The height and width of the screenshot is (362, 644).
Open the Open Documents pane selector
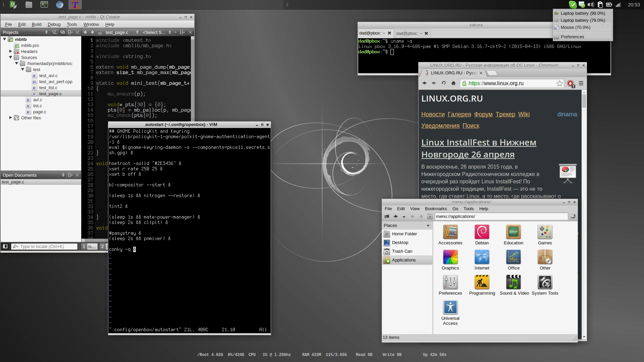(34, 175)
